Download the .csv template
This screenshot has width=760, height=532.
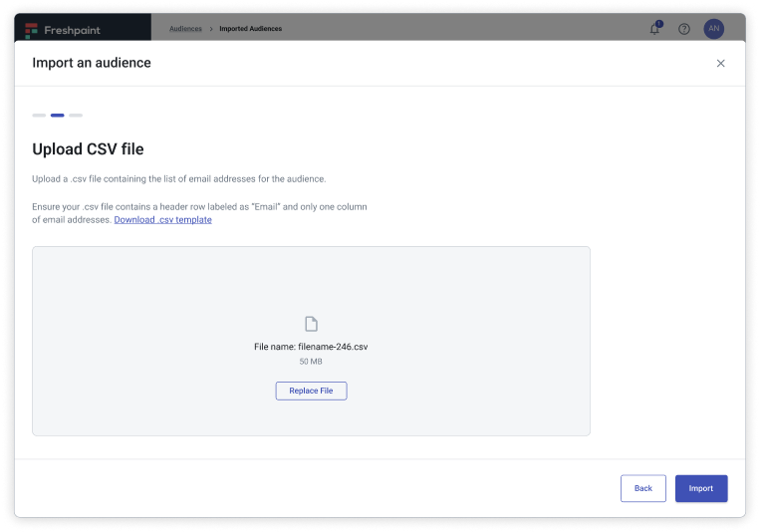pyautogui.click(x=162, y=220)
